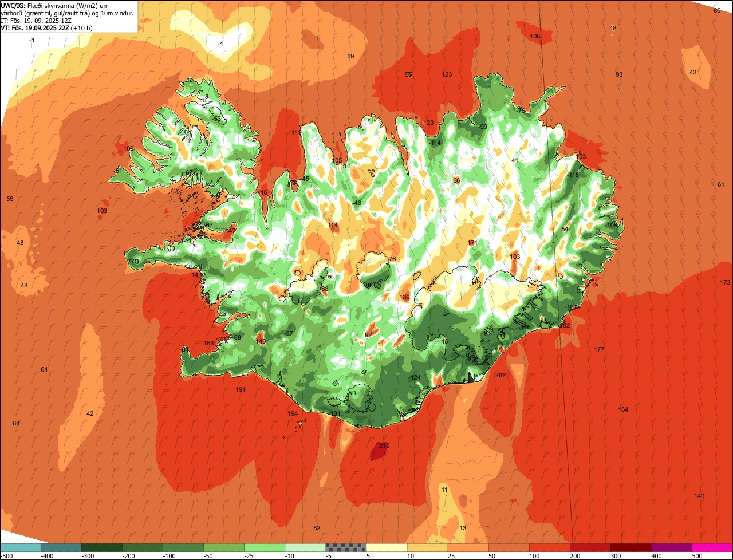The image size is (733, 560).
Task: Click the '163' value on the southwest coast
Action: coord(208,343)
